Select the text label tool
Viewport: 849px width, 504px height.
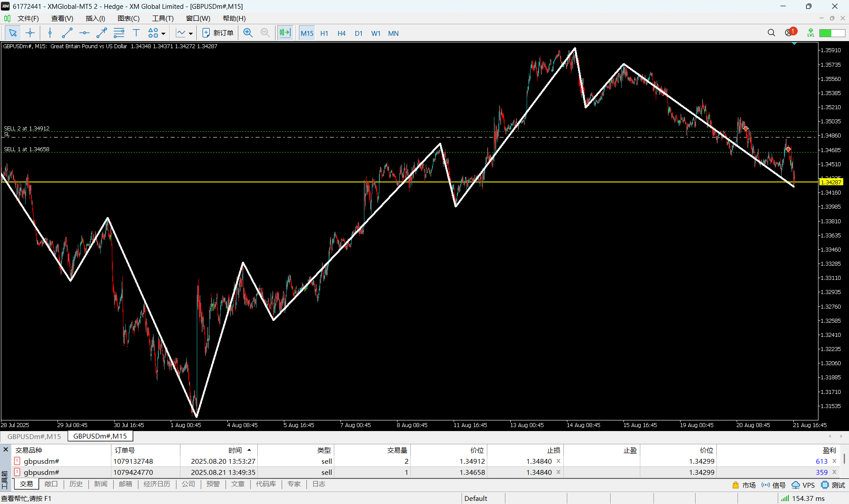[x=136, y=33]
